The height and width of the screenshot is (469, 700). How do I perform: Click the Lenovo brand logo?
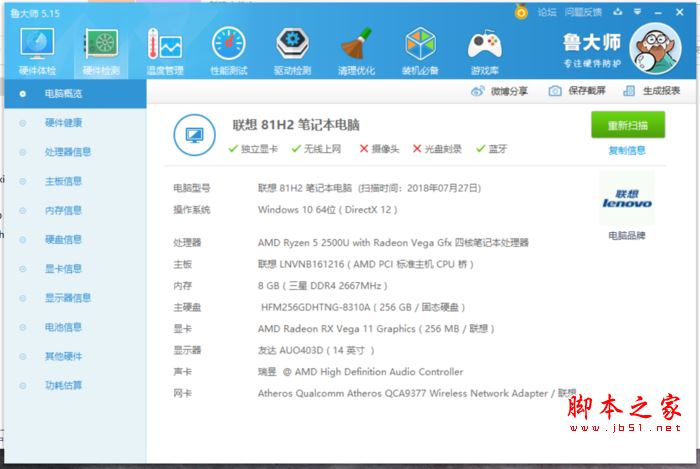[x=627, y=199]
